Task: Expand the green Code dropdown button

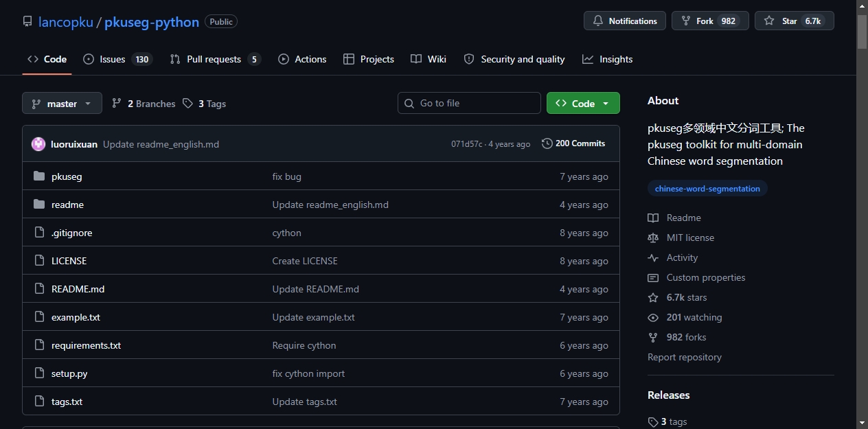Action: click(x=583, y=103)
